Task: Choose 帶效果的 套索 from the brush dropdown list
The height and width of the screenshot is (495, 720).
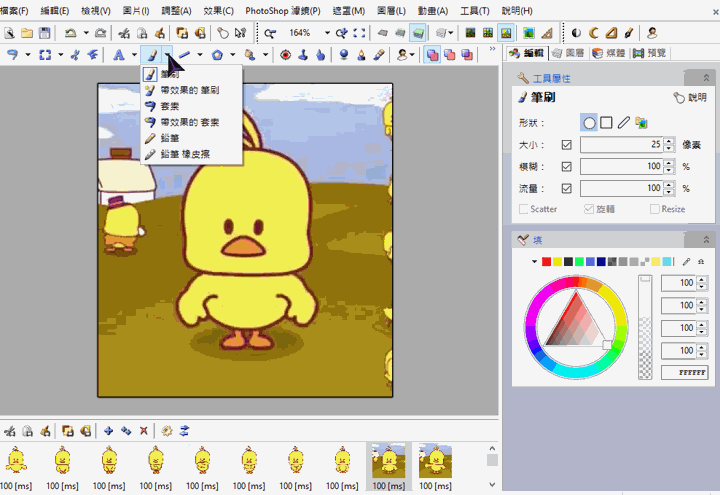Action: coord(191,122)
